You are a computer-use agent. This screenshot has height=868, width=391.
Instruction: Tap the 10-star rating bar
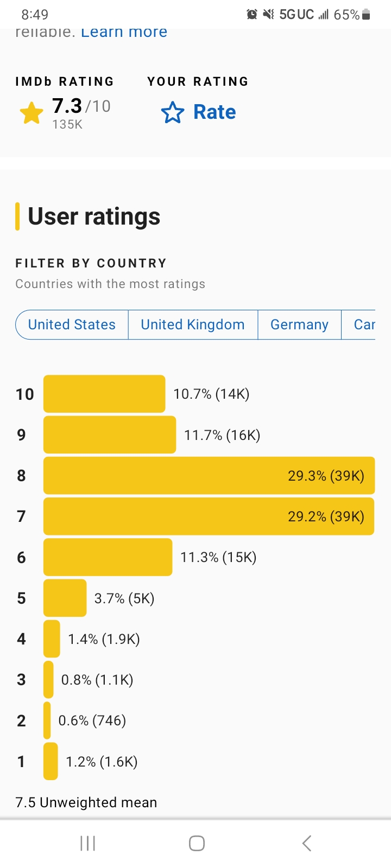pos(104,394)
